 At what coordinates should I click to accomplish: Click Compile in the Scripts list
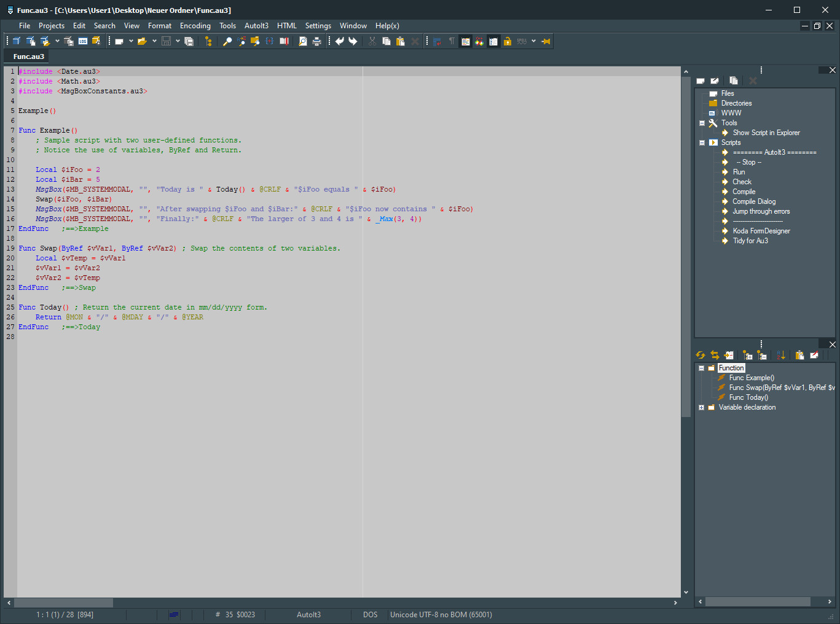click(x=744, y=192)
